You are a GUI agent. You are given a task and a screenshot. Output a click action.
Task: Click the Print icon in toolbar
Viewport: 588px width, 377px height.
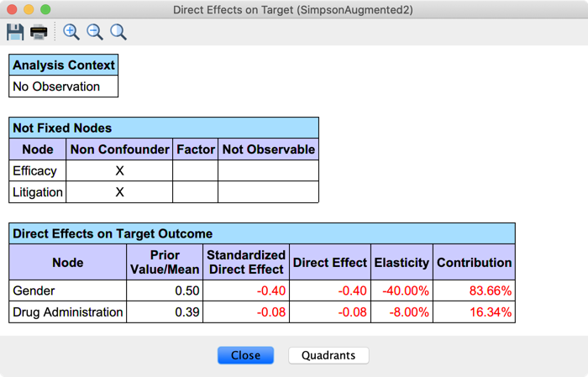[x=39, y=32]
